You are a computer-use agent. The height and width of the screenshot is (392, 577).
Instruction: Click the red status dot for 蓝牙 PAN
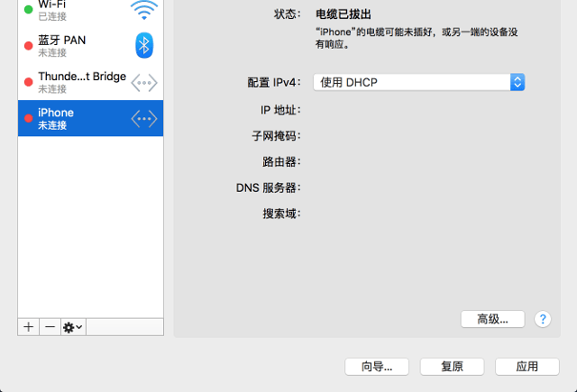(x=28, y=46)
